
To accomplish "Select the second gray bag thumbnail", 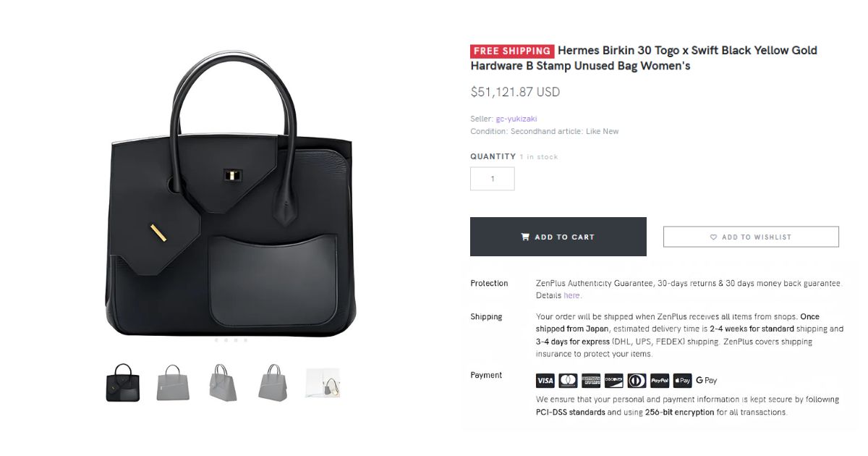I will coord(173,383).
